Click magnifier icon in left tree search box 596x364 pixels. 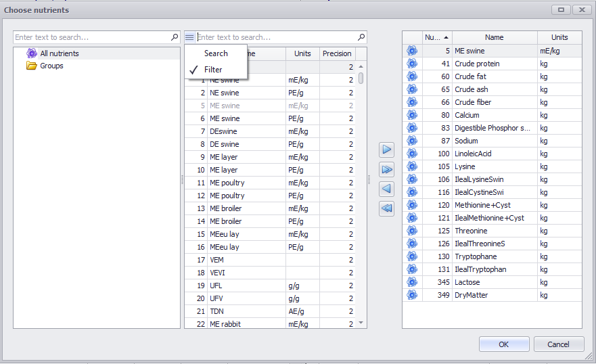pos(175,37)
